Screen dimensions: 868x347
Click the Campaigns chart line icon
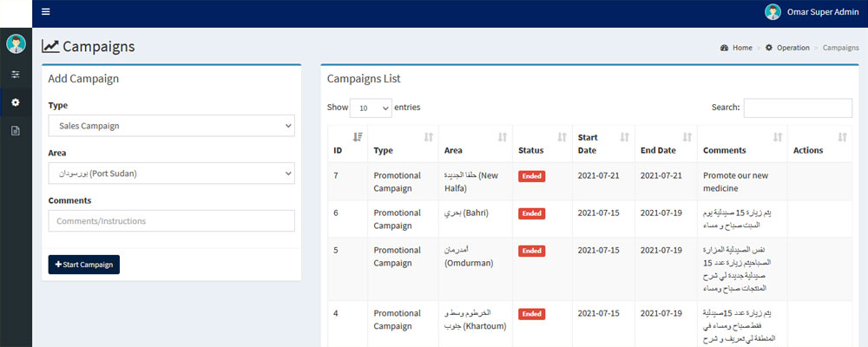pyautogui.click(x=50, y=47)
